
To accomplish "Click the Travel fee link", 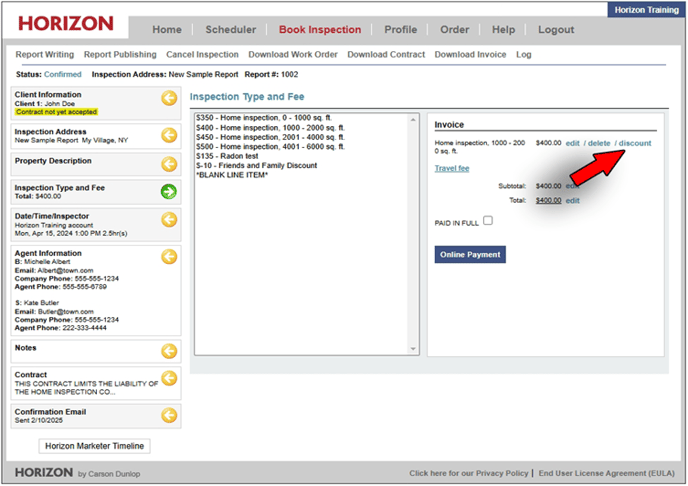I will coord(451,168).
